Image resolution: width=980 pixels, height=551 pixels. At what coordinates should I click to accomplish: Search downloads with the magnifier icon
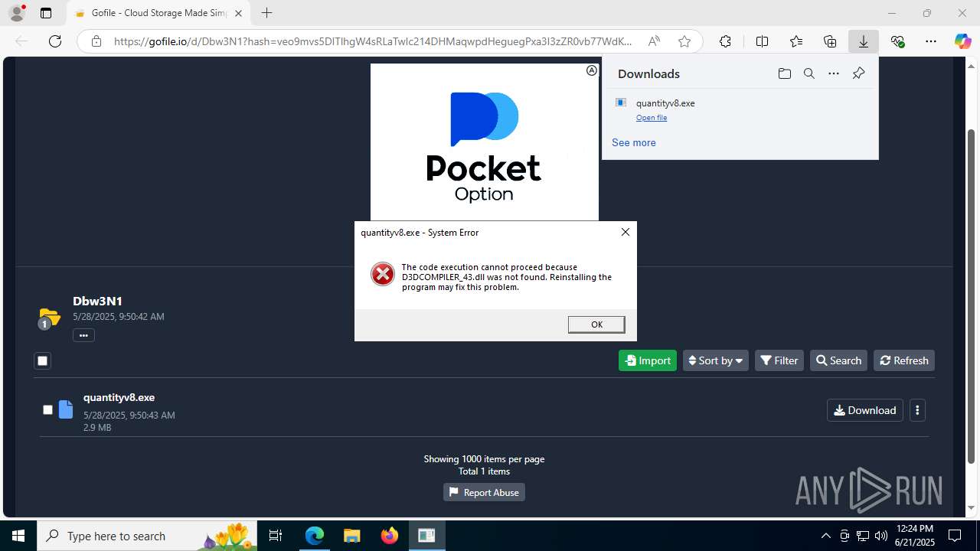[808, 73]
